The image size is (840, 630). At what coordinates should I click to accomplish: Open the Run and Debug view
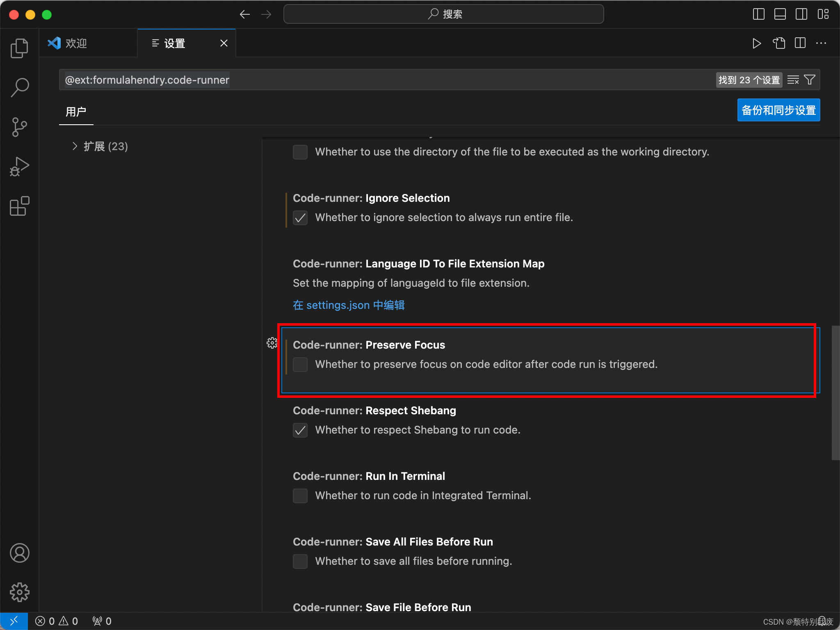[x=19, y=167]
